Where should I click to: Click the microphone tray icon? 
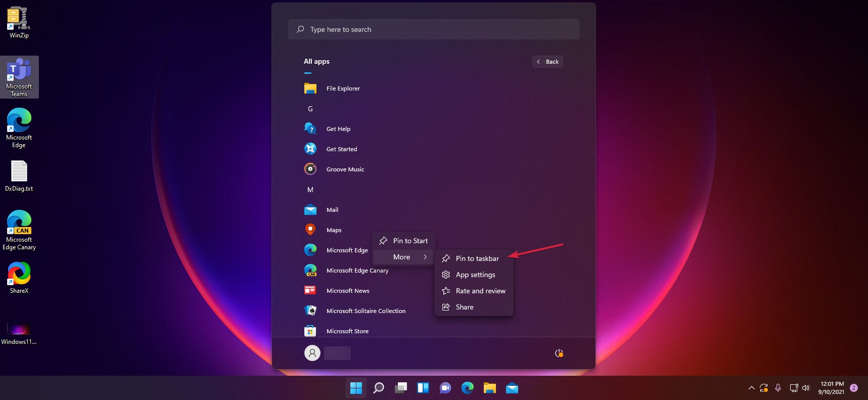tap(778, 388)
